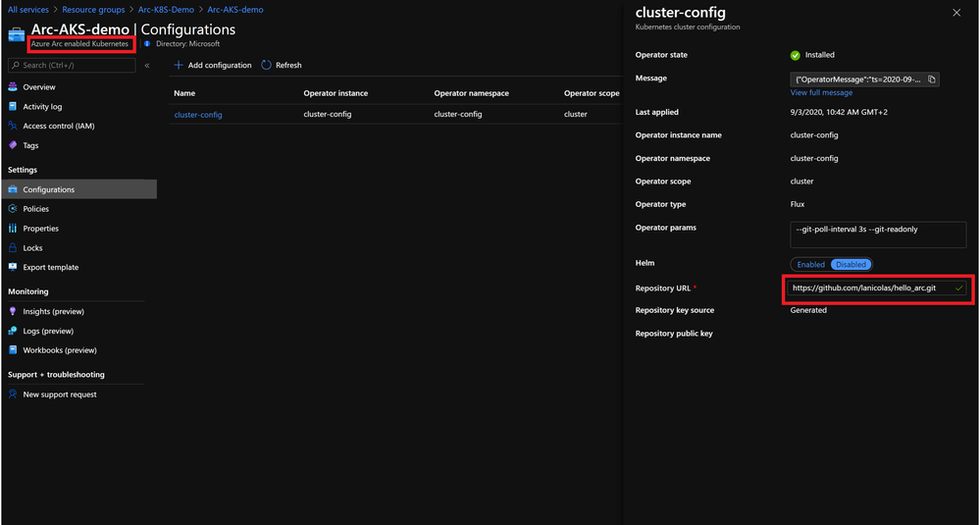Open Arc-K8S-Demo breadcrumb link
Screen dimensions: 980x525
click(166, 10)
